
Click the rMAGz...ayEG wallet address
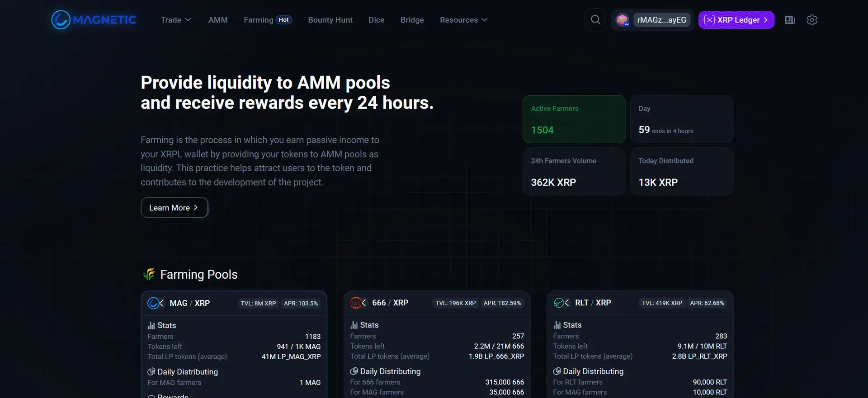click(661, 20)
